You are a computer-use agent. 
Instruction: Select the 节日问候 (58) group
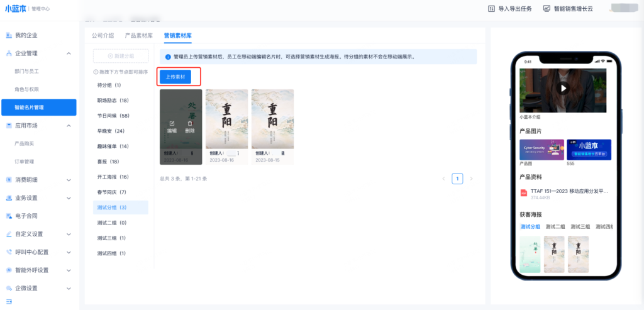point(113,116)
